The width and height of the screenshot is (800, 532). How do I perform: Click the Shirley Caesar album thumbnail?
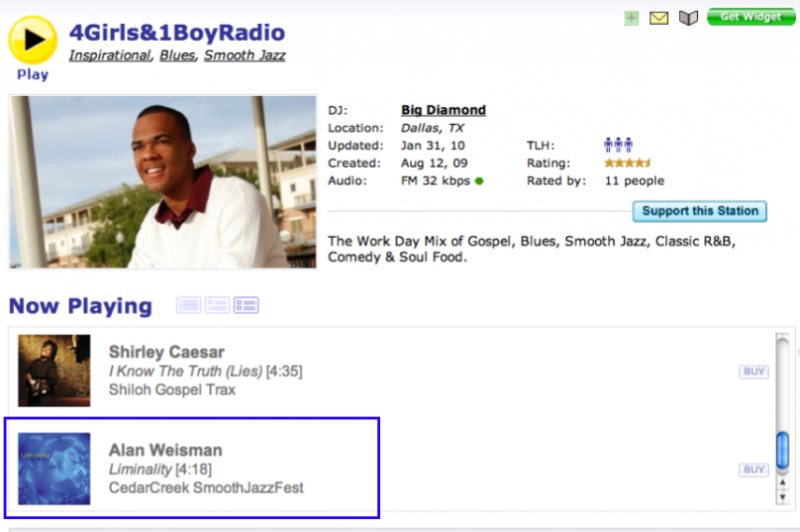(x=54, y=370)
